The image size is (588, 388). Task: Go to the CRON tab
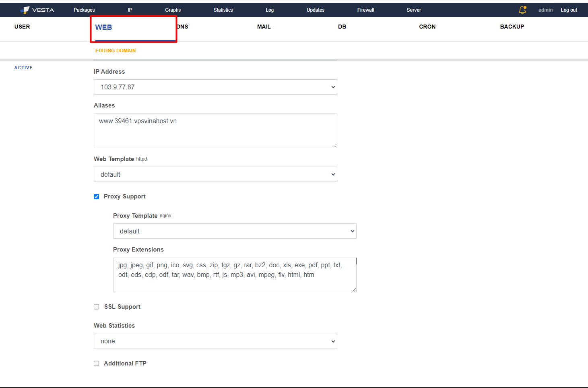click(x=427, y=27)
